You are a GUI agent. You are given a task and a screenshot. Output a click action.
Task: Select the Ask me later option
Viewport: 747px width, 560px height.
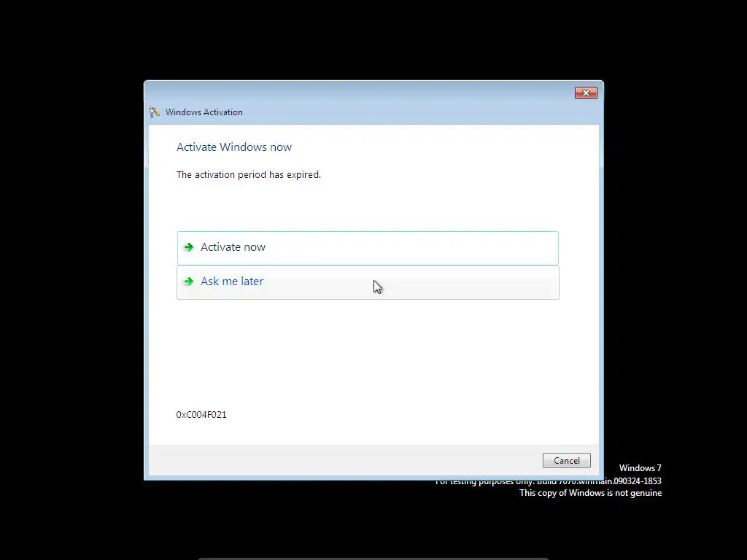tap(368, 282)
